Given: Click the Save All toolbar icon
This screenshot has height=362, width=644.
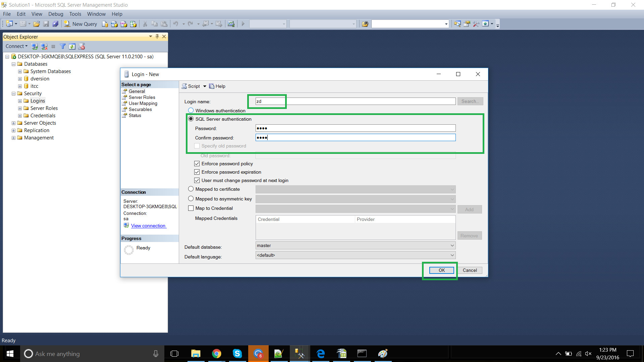Looking at the screenshot, I should (55, 24).
